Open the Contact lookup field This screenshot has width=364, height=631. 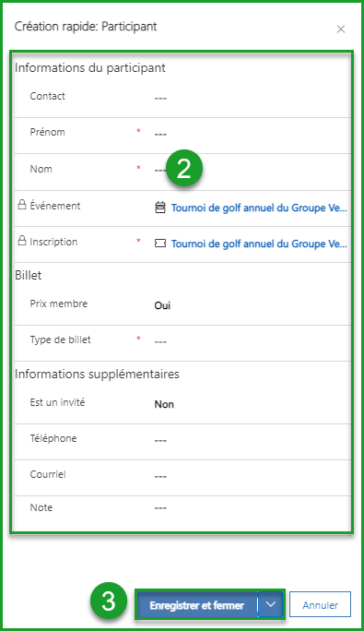coord(250,98)
